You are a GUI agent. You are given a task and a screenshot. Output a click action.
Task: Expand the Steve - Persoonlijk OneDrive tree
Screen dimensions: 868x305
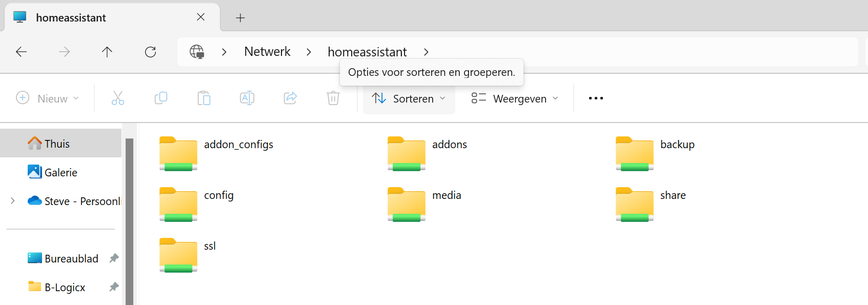point(13,201)
